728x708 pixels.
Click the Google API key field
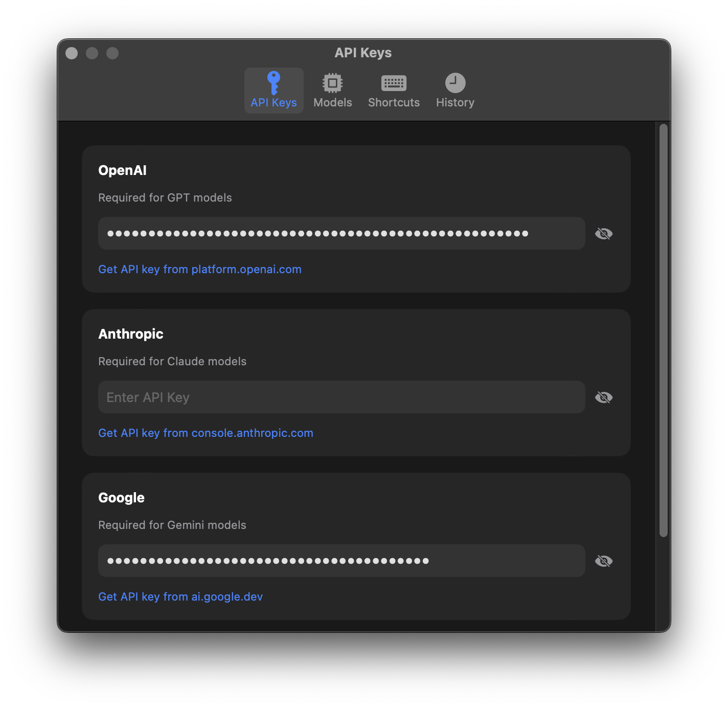pos(342,561)
